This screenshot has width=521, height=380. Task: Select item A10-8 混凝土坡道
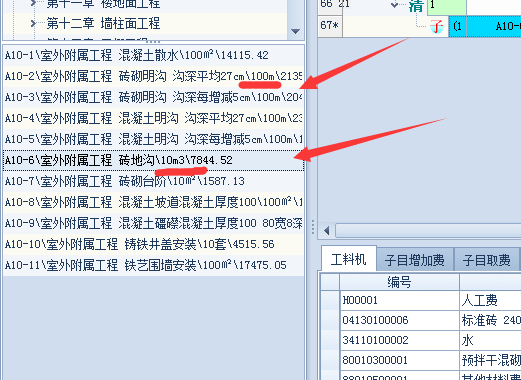[153, 202]
